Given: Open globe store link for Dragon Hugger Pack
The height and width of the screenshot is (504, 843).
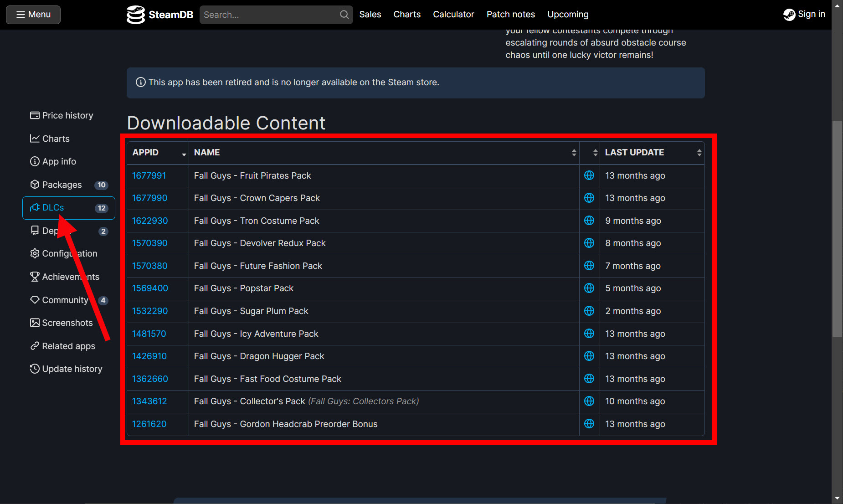Looking at the screenshot, I should click(589, 356).
